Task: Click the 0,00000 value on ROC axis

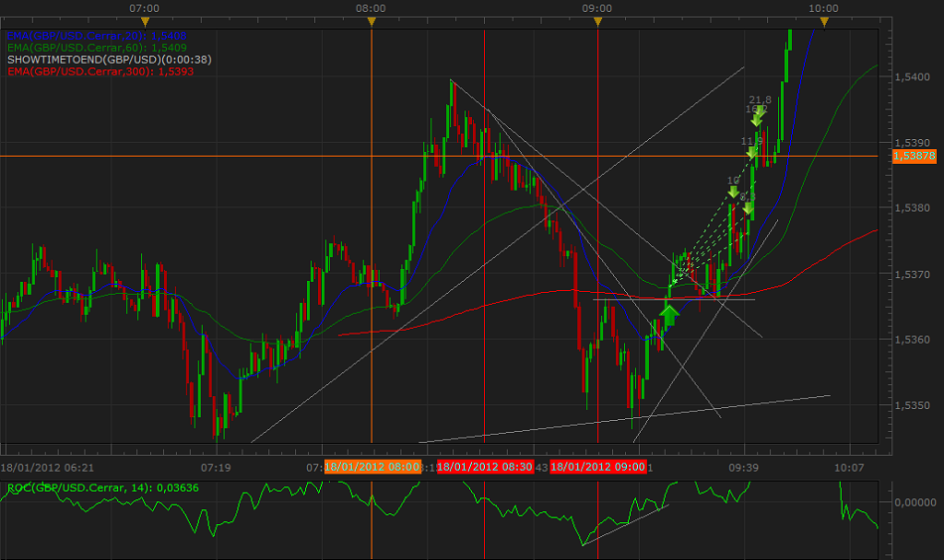Action: [914, 503]
